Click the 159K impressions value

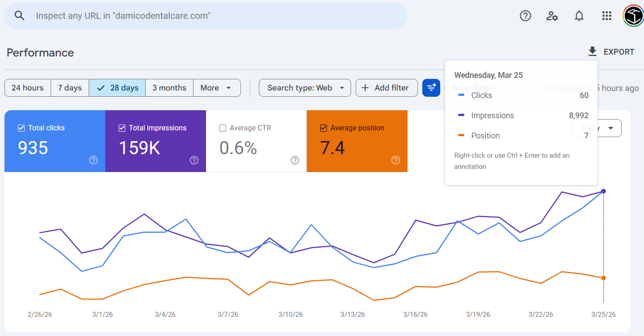[x=139, y=148]
